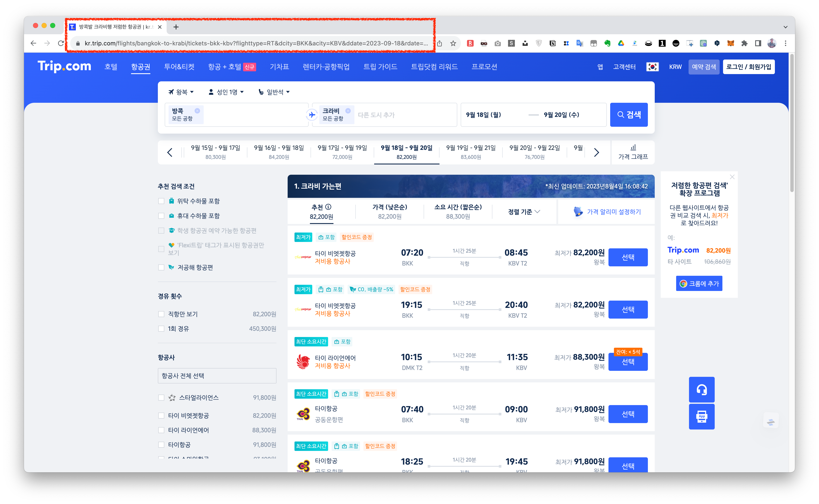Check 위탁 수하물 포함 filter
This screenshot has height=504, width=819.
coord(161,201)
